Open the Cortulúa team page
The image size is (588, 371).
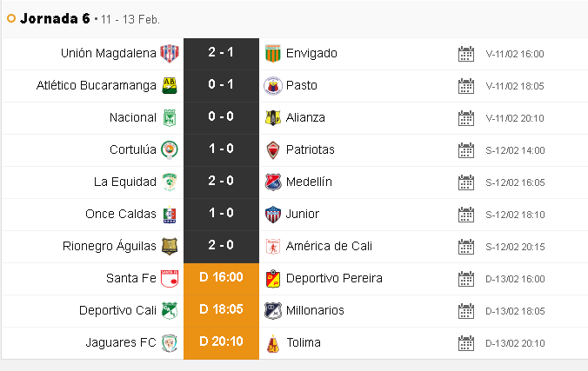tap(132, 150)
